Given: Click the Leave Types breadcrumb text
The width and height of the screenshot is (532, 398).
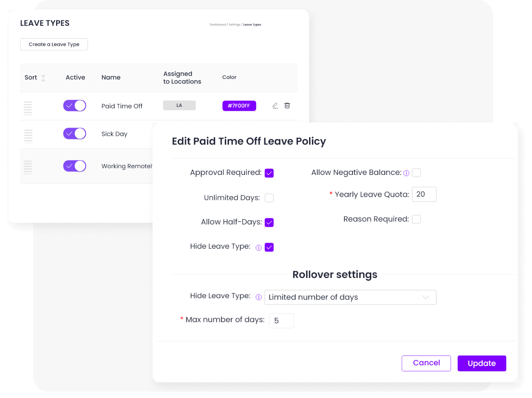Looking at the screenshot, I should click(x=252, y=24).
